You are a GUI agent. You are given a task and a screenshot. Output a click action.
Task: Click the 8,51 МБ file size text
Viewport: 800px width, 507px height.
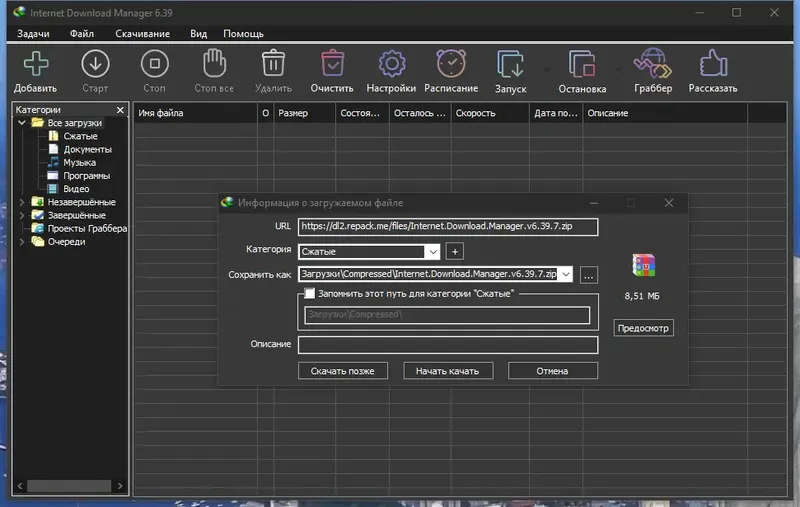point(642,296)
